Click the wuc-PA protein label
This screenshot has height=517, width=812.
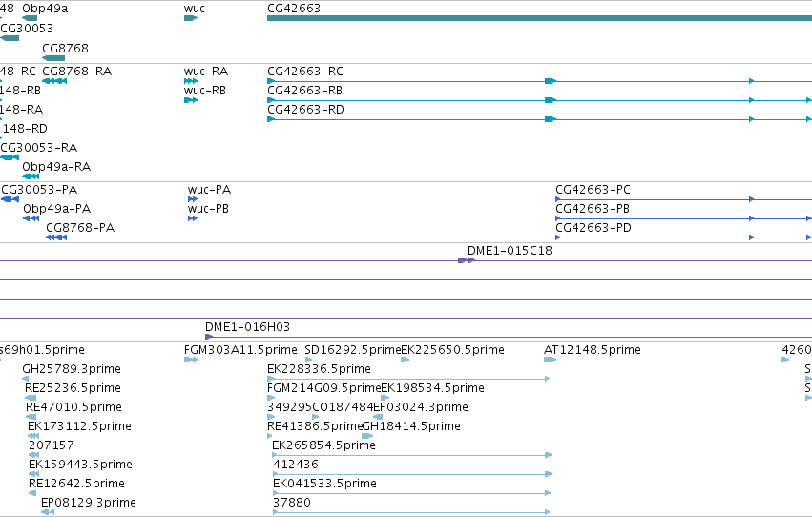[209, 190]
